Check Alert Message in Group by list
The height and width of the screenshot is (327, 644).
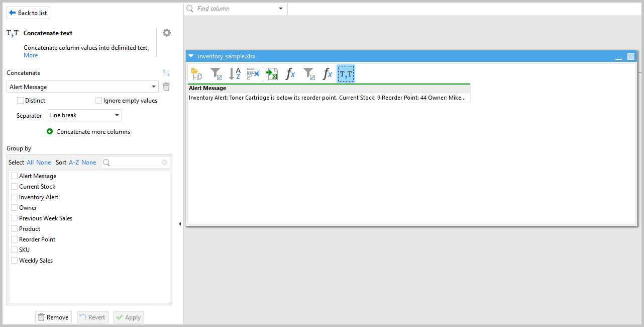click(14, 176)
